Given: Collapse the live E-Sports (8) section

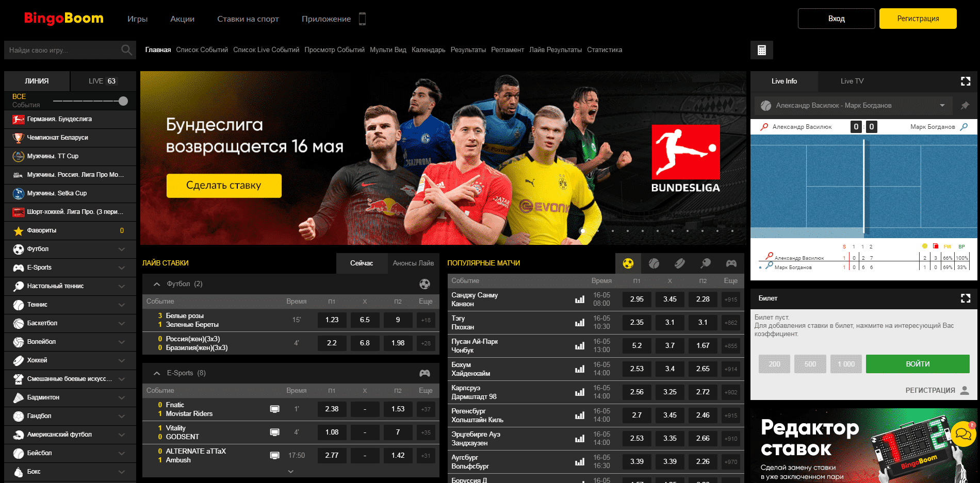Looking at the screenshot, I should point(157,373).
